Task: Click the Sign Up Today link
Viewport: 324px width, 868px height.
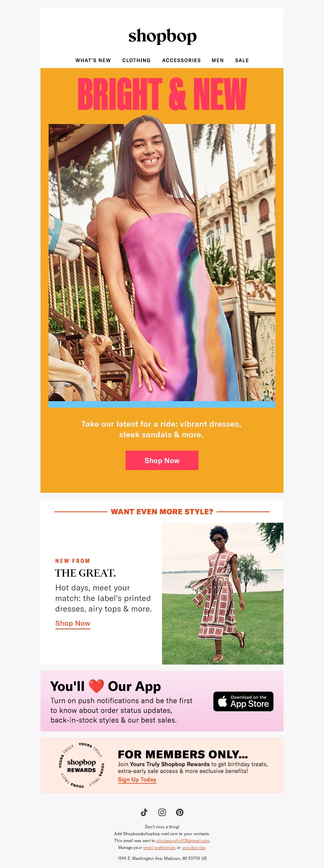Action: coord(137,780)
